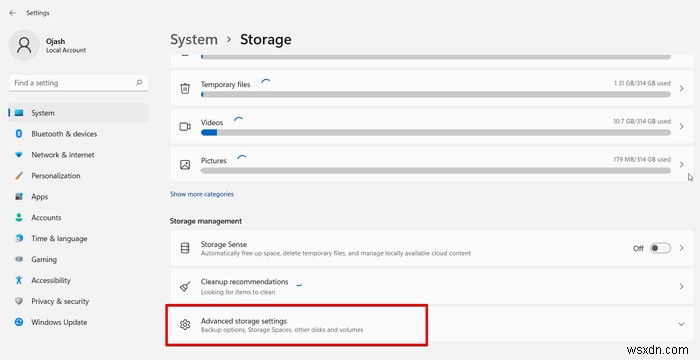
Task: Open Windows Update category
Action: click(x=79, y=322)
